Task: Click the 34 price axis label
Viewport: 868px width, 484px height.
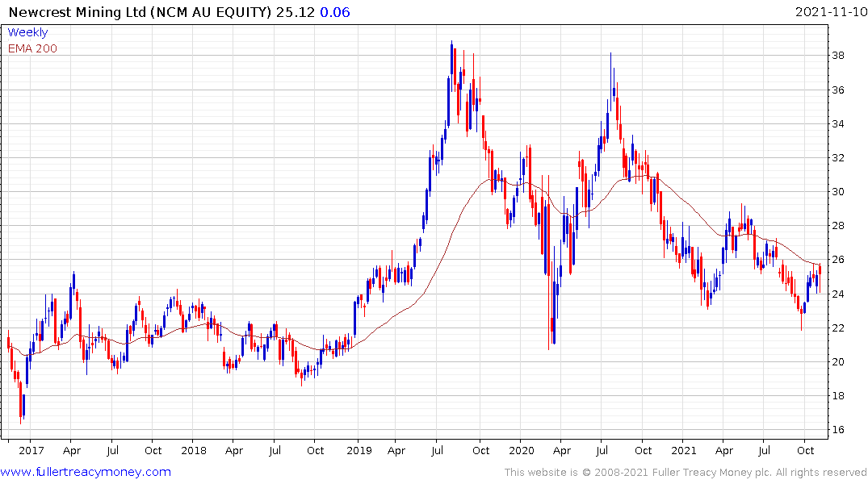Action: coord(837,124)
